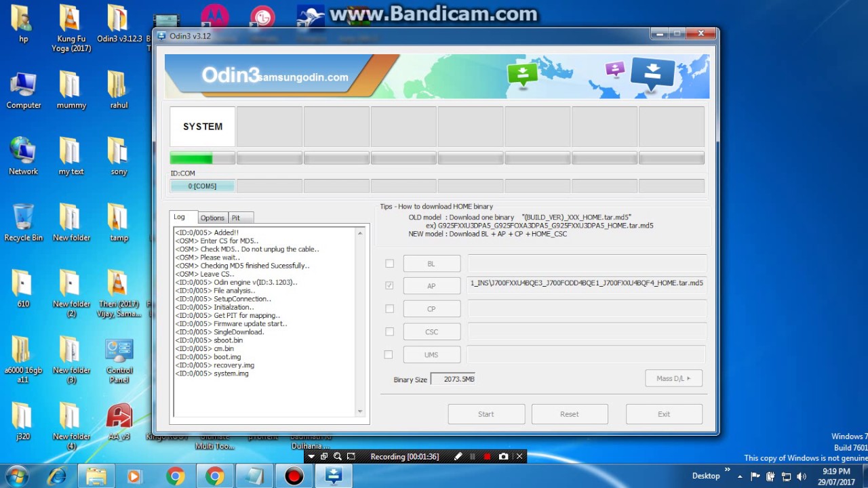Click the Reset button
The width and height of the screenshot is (868, 488).
570,414
